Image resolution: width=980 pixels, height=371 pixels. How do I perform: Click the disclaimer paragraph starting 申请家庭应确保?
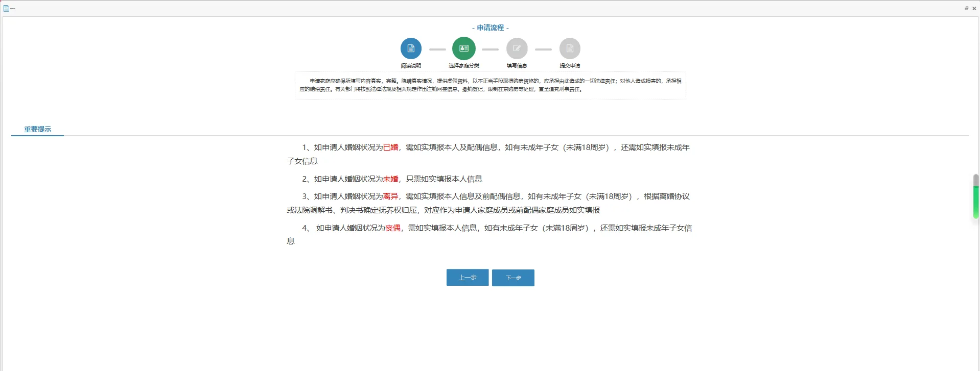[x=491, y=85]
